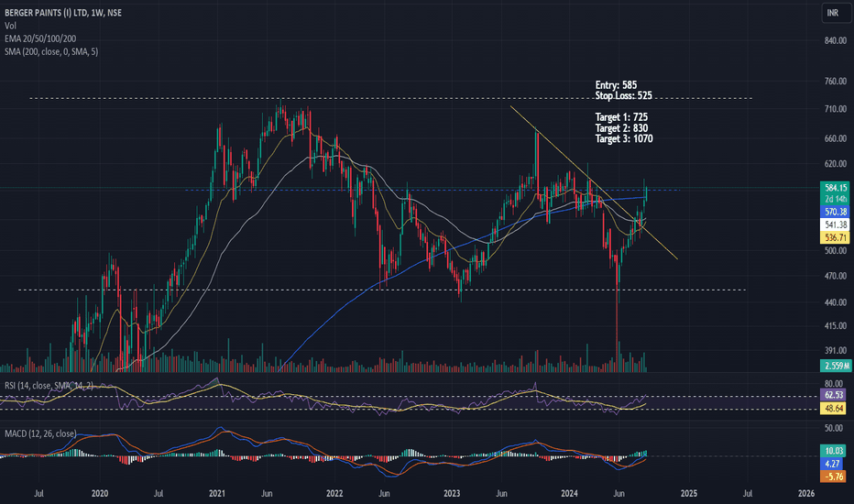Select the 'Target 1: 725' annotation text
The height and width of the screenshot is (504, 854).
pyautogui.click(x=621, y=117)
